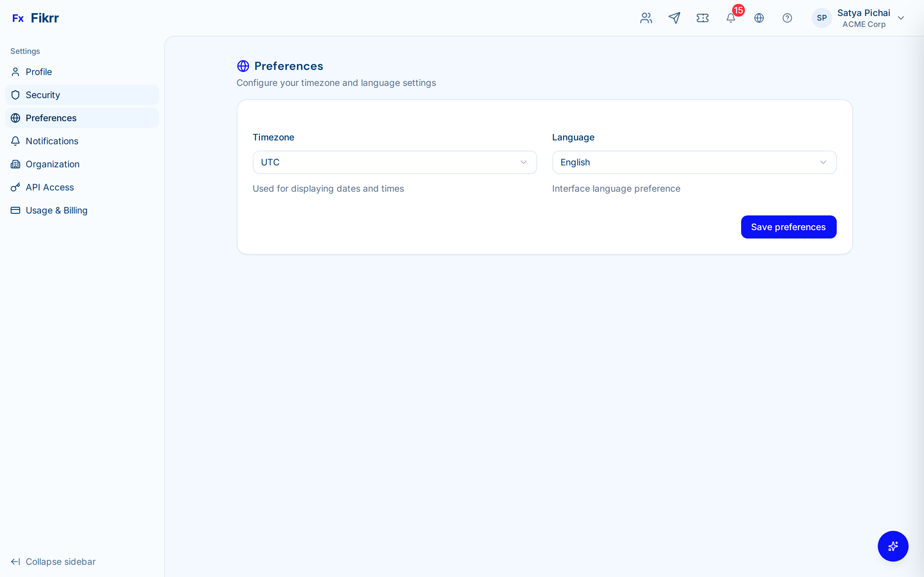Open the team members icon in header
Image resolution: width=924 pixels, height=577 pixels.
click(x=646, y=18)
